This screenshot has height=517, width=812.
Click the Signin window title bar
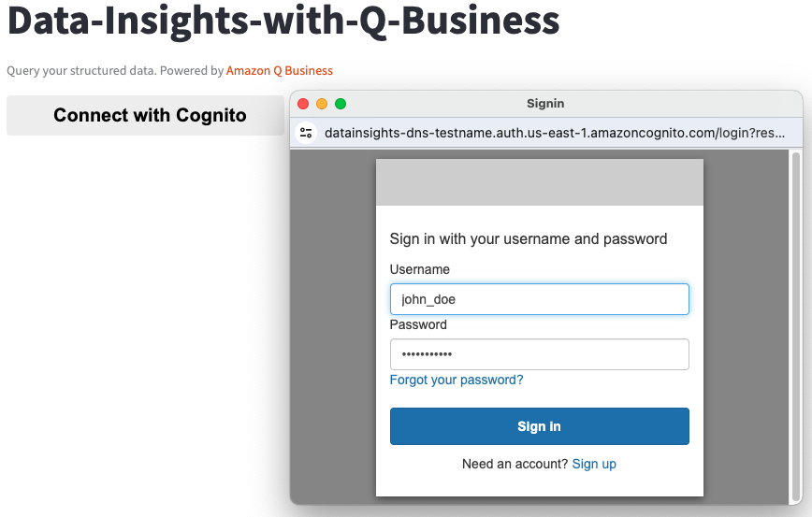coord(545,104)
